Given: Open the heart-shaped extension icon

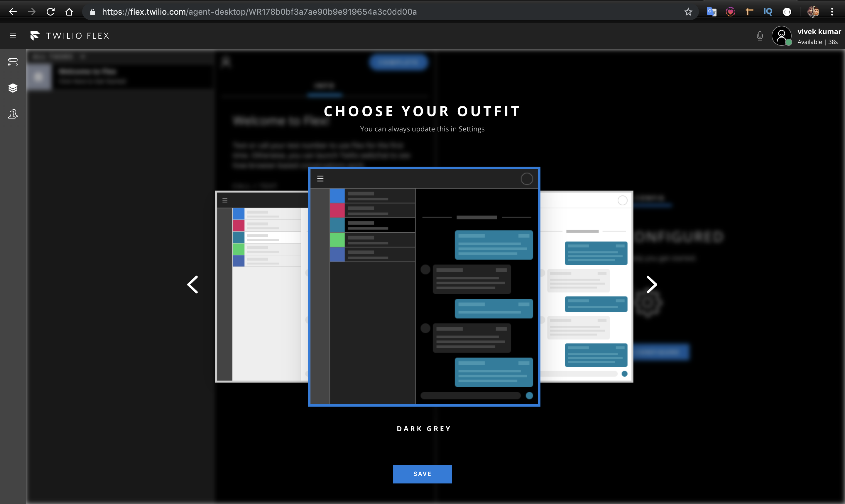Looking at the screenshot, I should click(x=731, y=12).
